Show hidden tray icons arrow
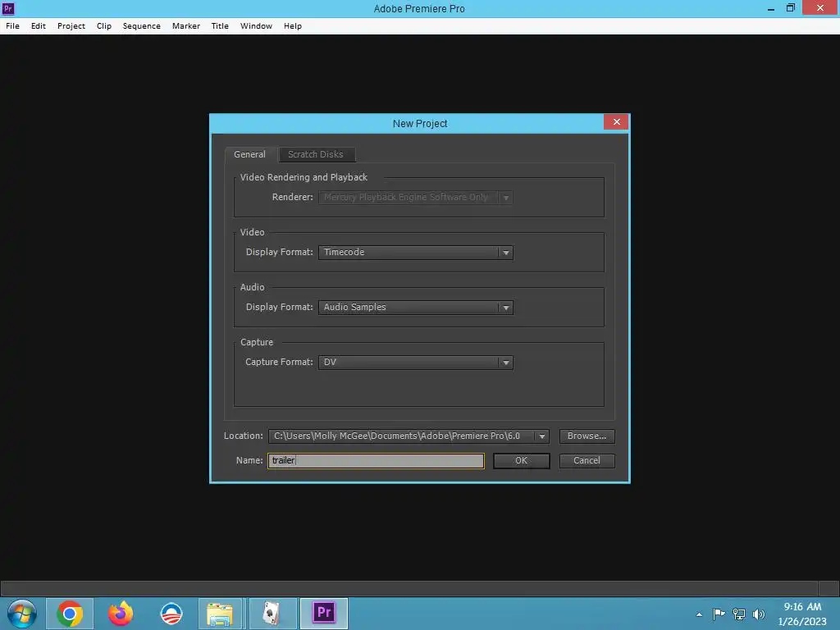 point(699,614)
